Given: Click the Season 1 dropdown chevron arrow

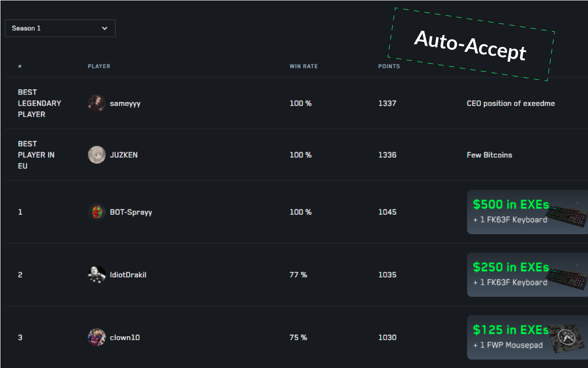Looking at the screenshot, I should point(105,28).
